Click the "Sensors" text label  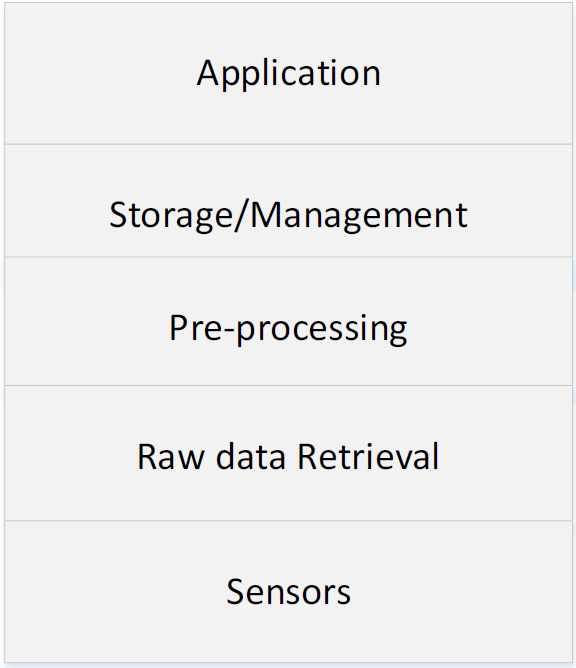(x=288, y=592)
